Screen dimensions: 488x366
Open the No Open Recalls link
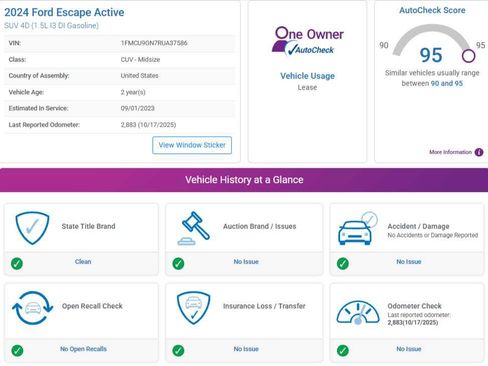[x=83, y=349]
